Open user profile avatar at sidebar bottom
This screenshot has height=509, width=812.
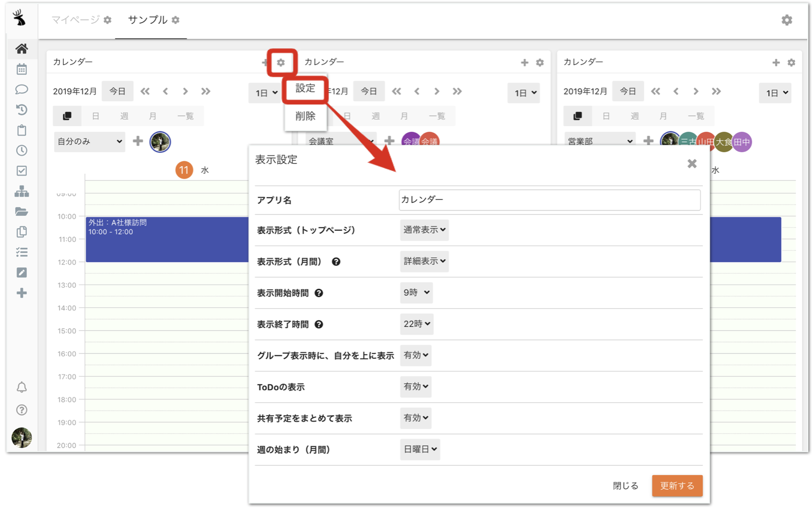pyautogui.click(x=21, y=438)
